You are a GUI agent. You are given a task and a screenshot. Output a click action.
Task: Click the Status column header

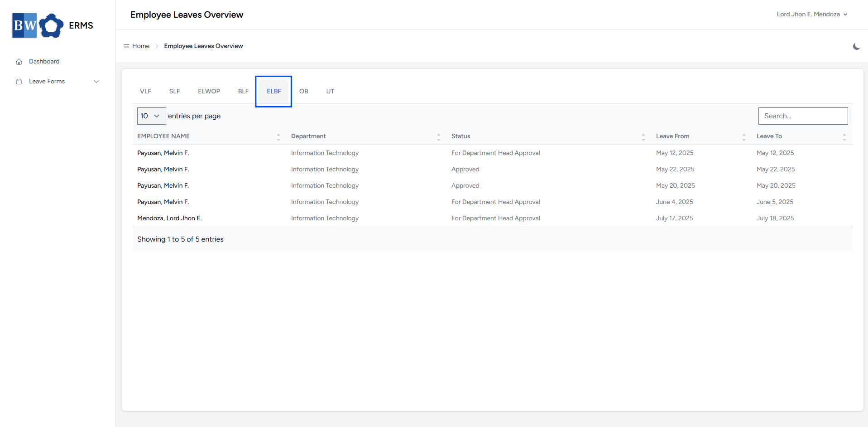click(461, 136)
